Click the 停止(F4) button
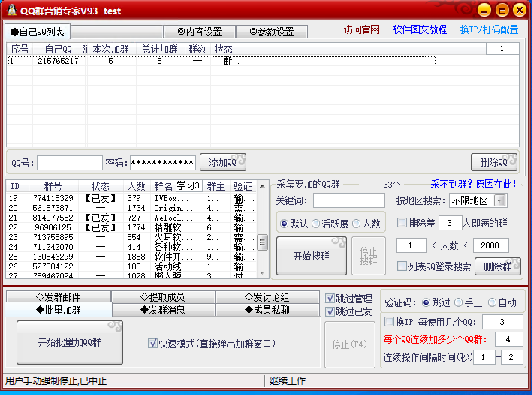This screenshot has width=532, height=395. [x=350, y=344]
